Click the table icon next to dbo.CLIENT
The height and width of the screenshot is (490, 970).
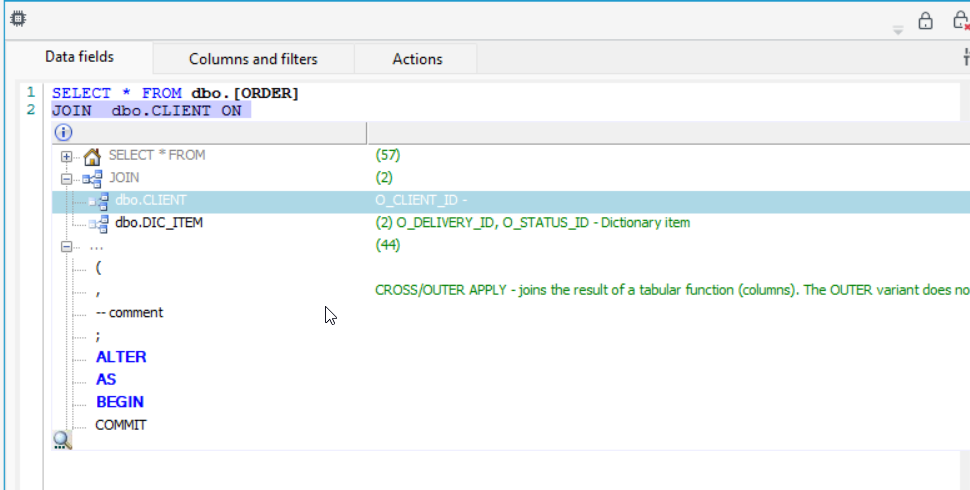(99, 202)
